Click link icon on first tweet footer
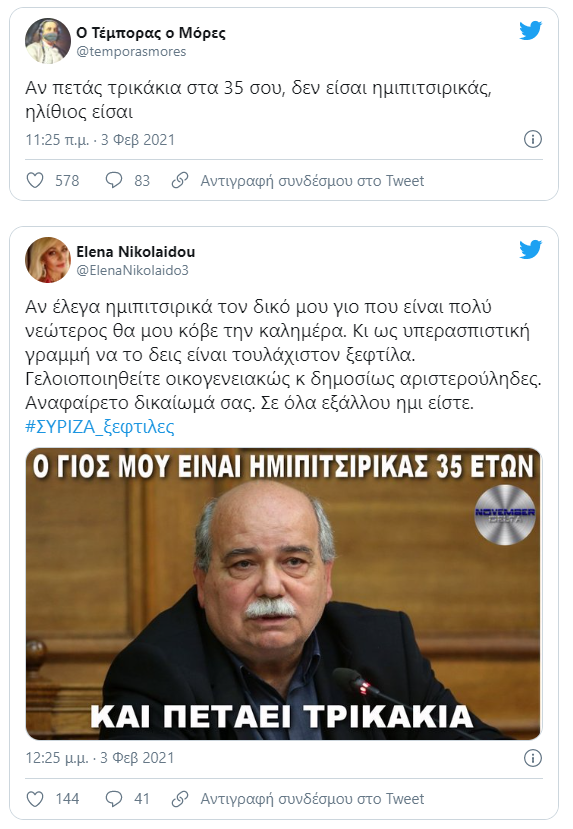Screen dimensions: 573x829 [x=180, y=181]
